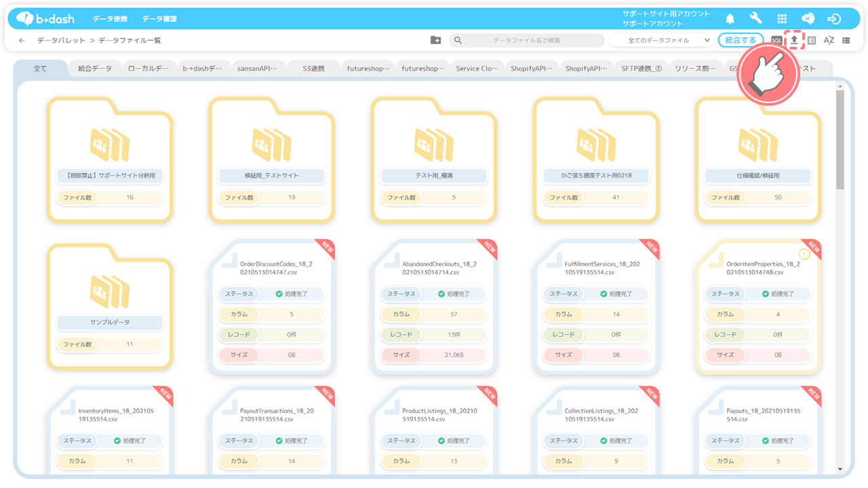
Task: Switch to the table view icon
Action: [812, 41]
